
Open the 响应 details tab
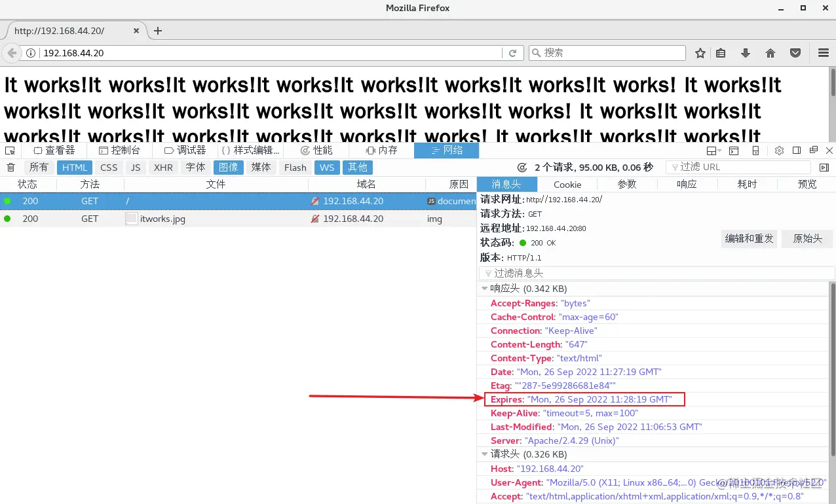tap(687, 185)
